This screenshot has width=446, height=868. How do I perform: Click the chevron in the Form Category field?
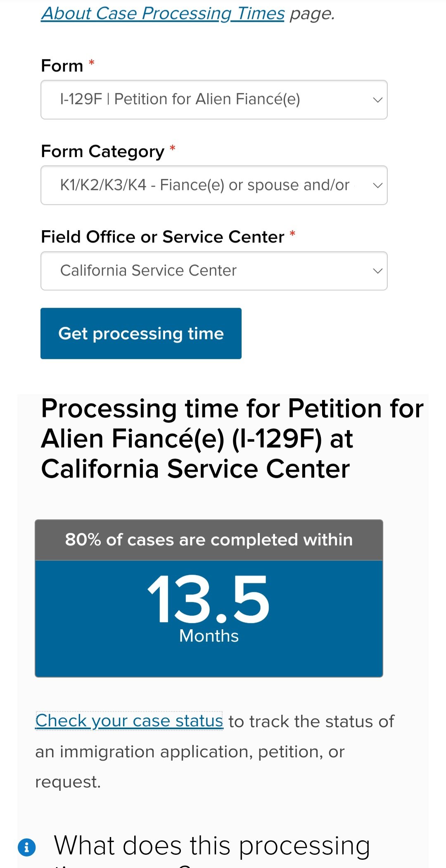pyautogui.click(x=377, y=185)
